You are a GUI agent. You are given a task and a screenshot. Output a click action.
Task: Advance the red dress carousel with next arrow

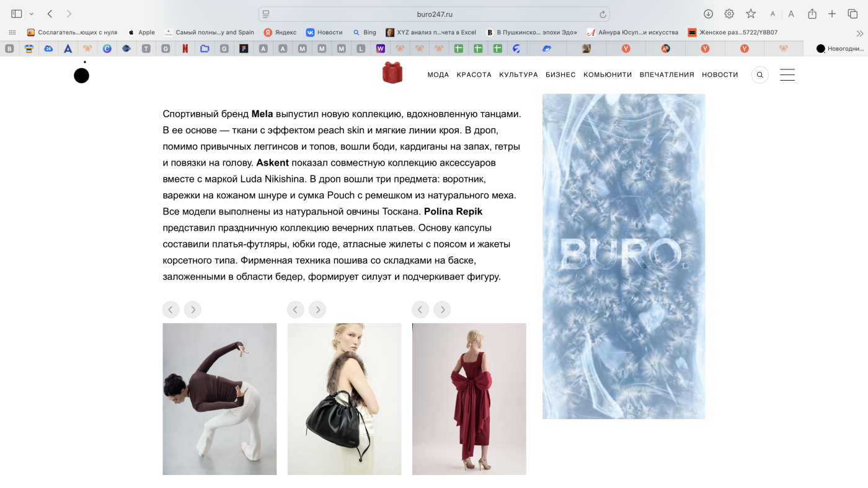(441, 309)
